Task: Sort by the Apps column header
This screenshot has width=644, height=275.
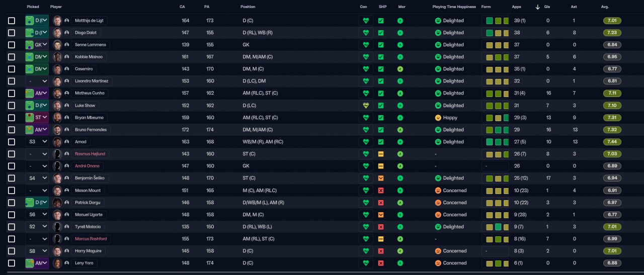Action: click(516, 7)
